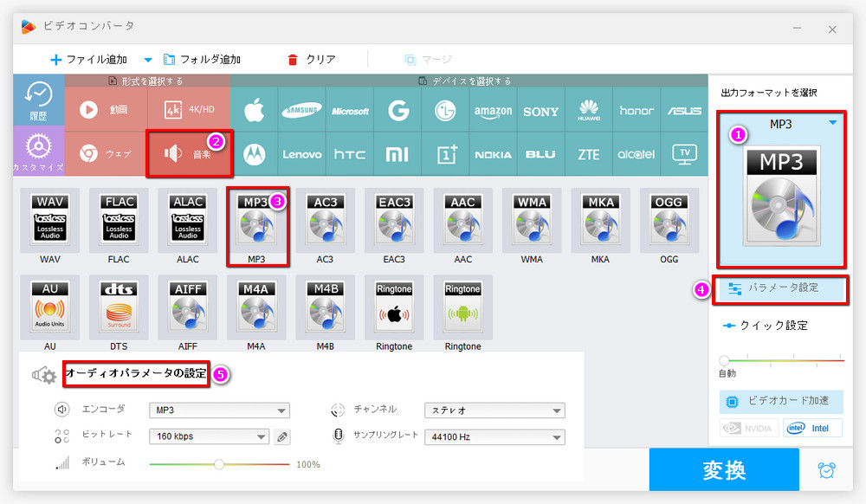Open the エンコーダ MP3 dropdown
The height and width of the screenshot is (504, 866).
click(x=219, y=410)
